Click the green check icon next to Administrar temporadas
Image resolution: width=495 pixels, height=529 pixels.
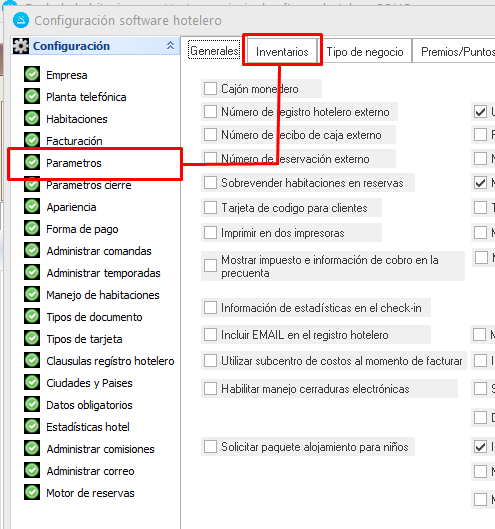(x=32, y=272)
